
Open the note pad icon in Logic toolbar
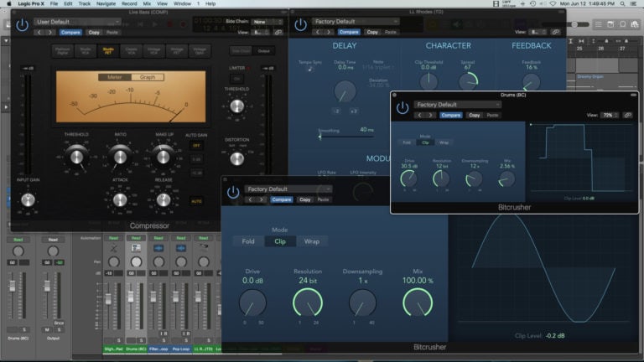(610, 24)
